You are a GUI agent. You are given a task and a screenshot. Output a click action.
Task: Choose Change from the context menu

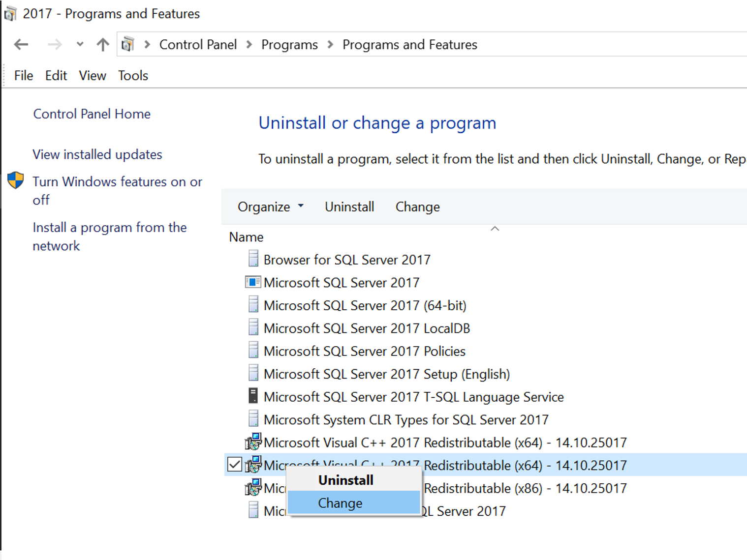tap(340, 503)
